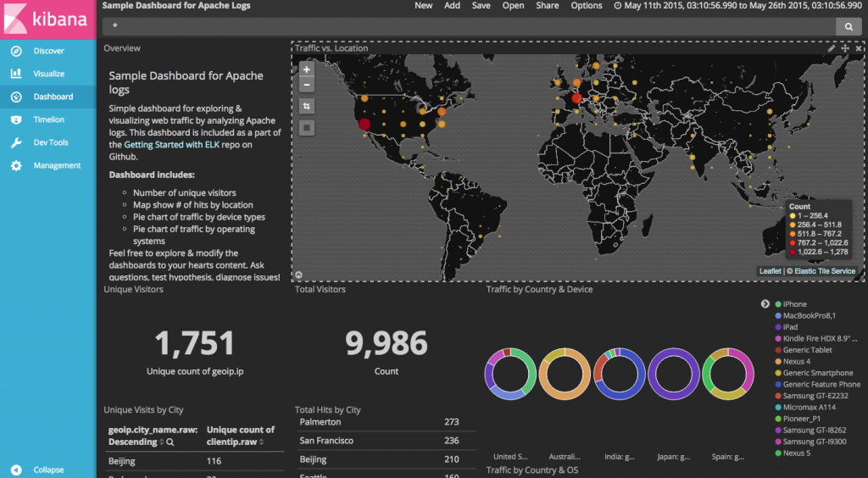The height and width of the screenshot is (478, 868).
Task: Select fit data bounds crop tool on map
Action: (x=307, y=106)
